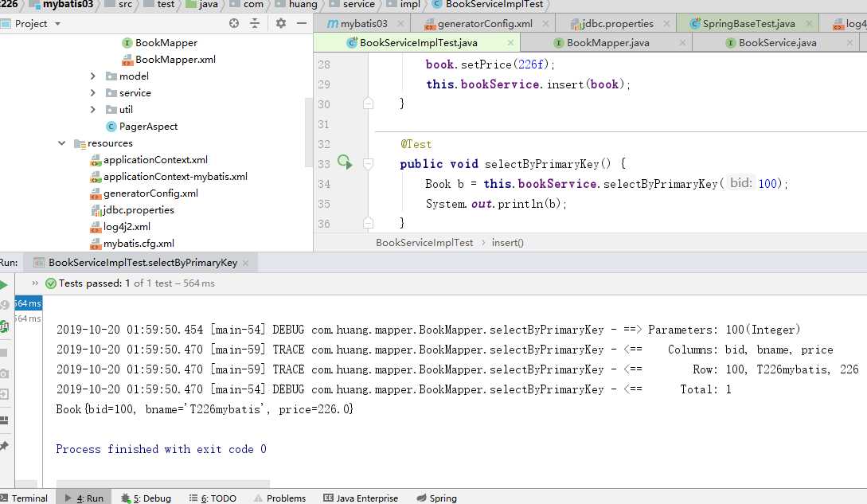This screenshot has width=867, height=504.
Task: Click insert() in editor breadcrumb
Action: [x=508, y=242]
